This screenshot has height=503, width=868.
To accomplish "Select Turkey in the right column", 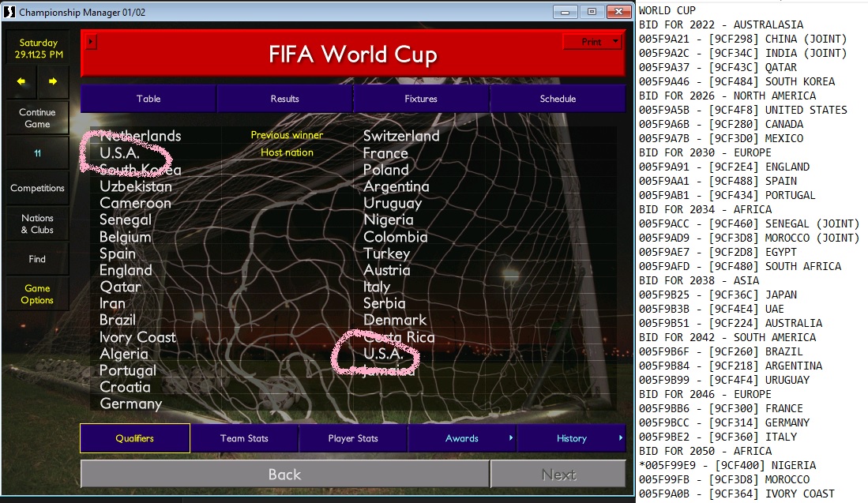I will [x=386, y=253].
